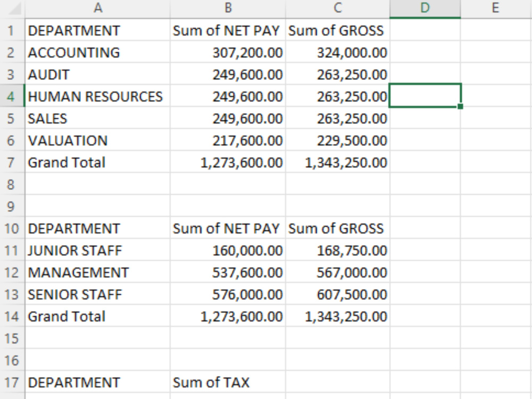This screenshot has height=399, width=532.
Task: Click the JUNIOR STAFF cell
Action: click(98, 251)
